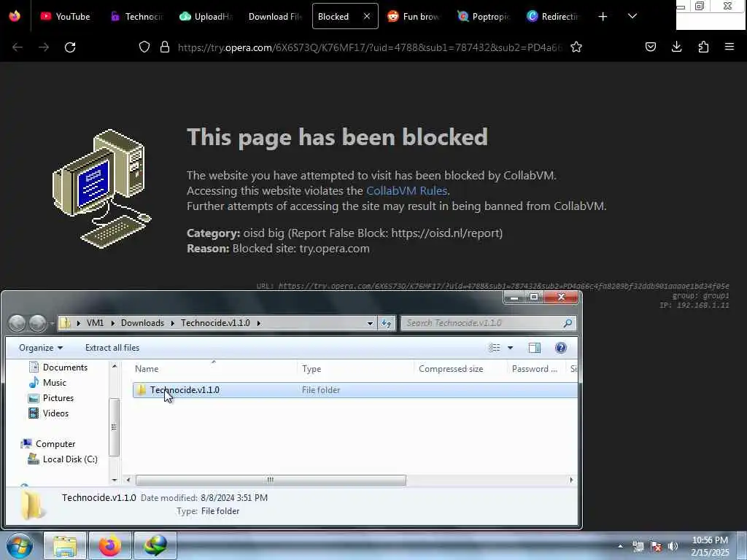Viewport: 747px width, 560px height.
Task: Close the Blocked tab
Action: tap(367, 16)
